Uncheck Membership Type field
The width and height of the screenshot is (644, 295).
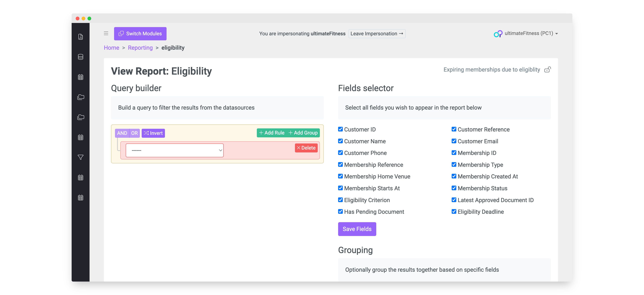(454, 164)
